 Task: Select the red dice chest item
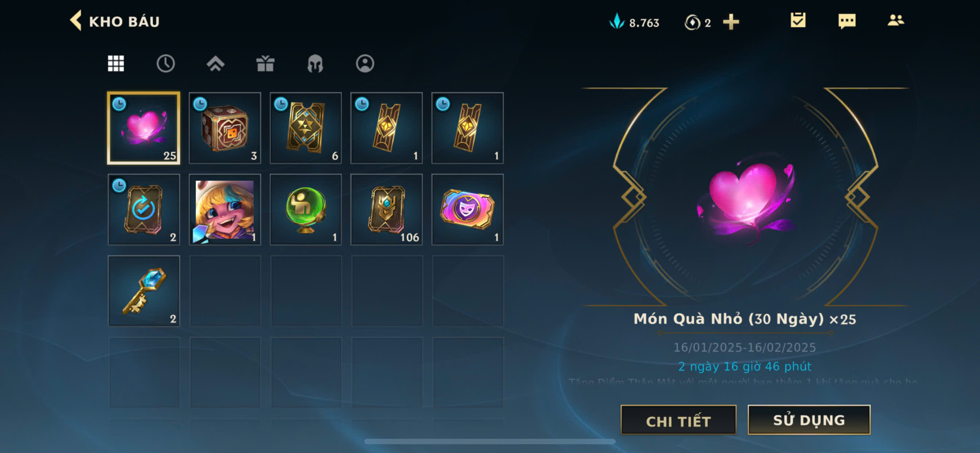(225, 128)
